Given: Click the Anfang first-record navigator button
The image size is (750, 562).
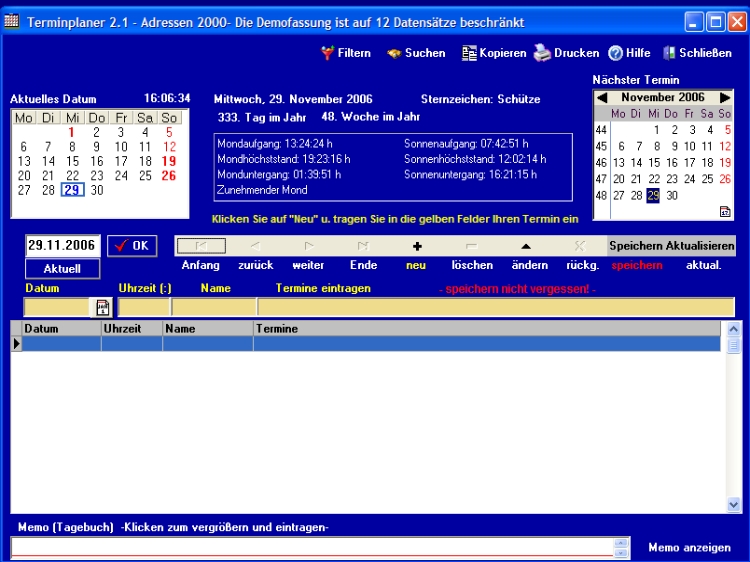Looking at the screenshot, I should click(x=201, y=246).
